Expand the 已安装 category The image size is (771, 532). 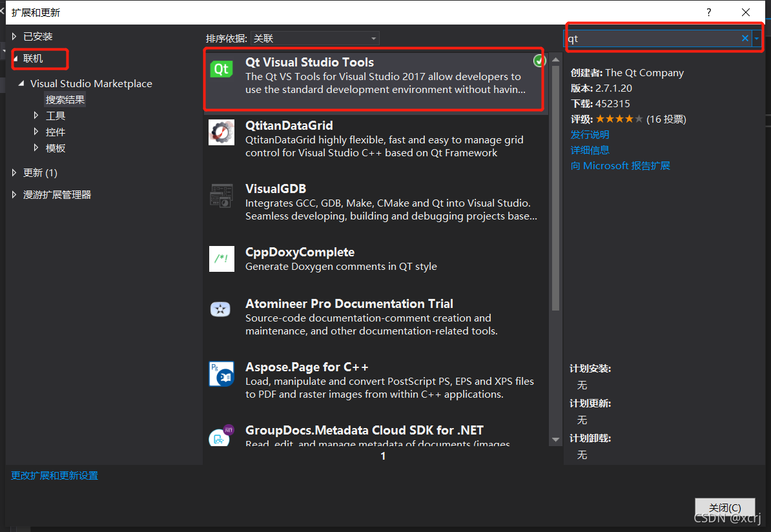point(14,36)
